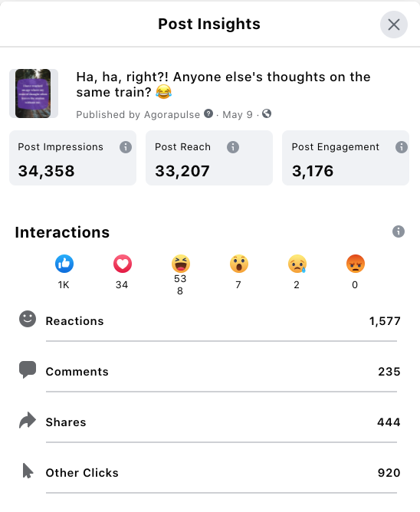Select the Shares row
This screenshot has width=420, height=512.
click(x=210, y=422)
